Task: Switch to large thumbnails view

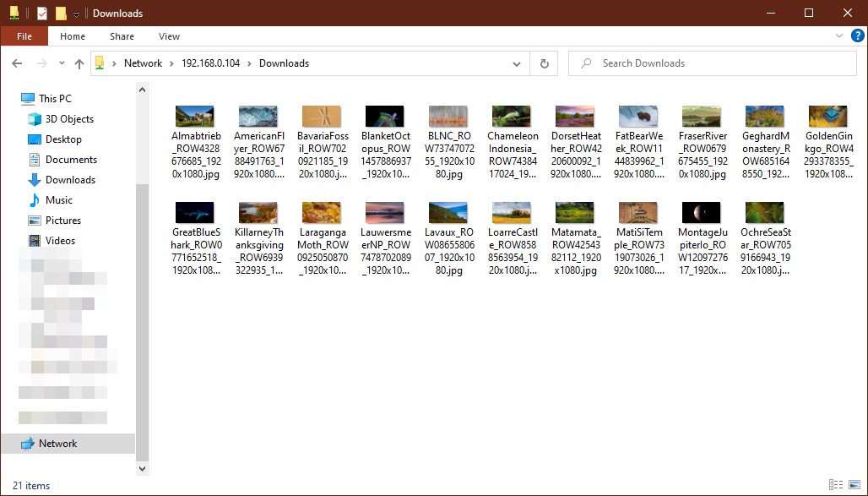Action: [x=854, y=485]
